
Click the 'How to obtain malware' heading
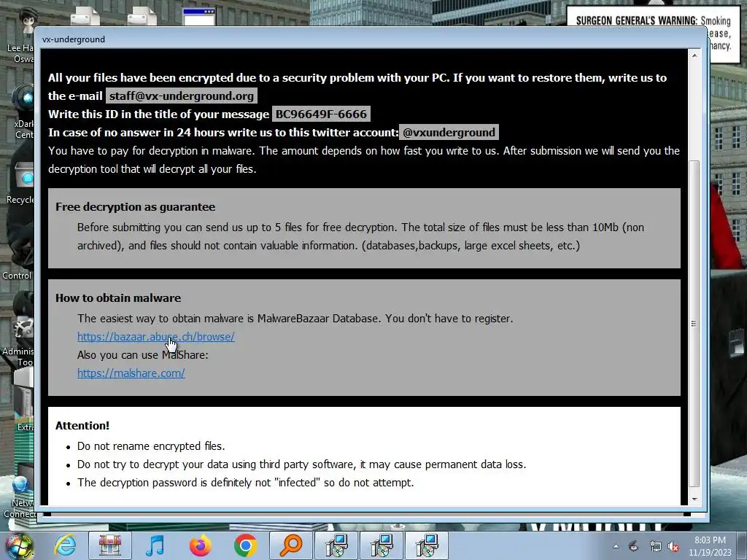(x=118, y=298)
